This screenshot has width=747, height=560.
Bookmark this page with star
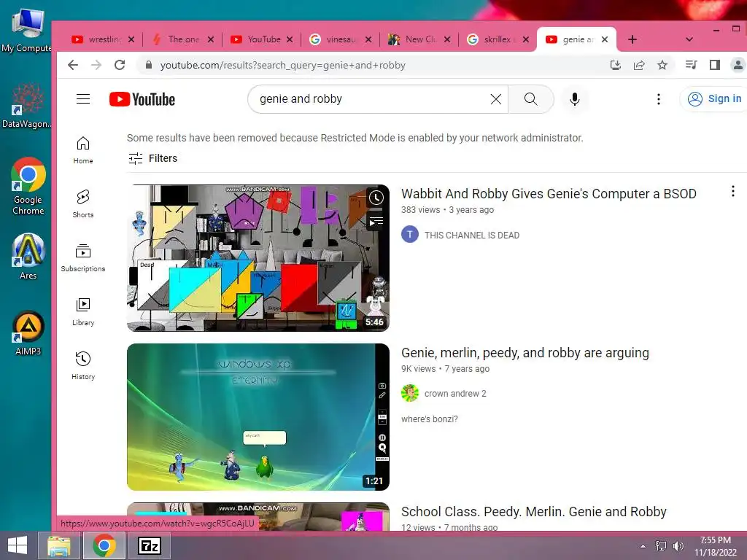(662, 65)
